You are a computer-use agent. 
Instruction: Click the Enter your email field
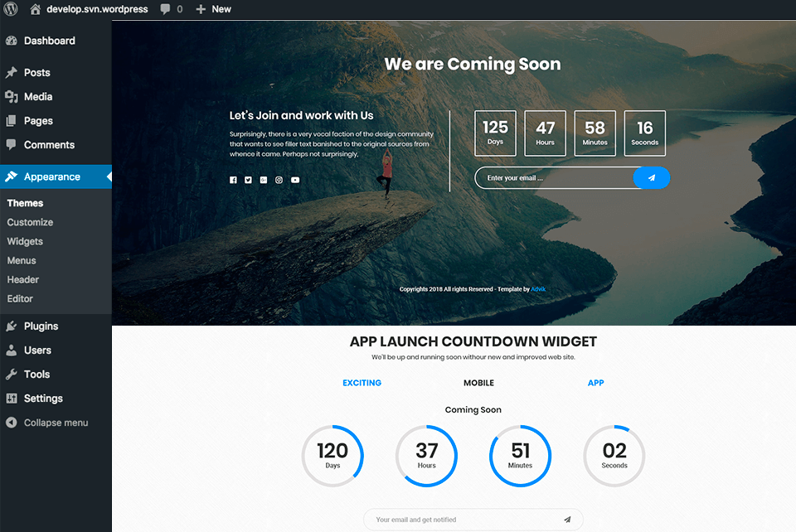(551, 177)
